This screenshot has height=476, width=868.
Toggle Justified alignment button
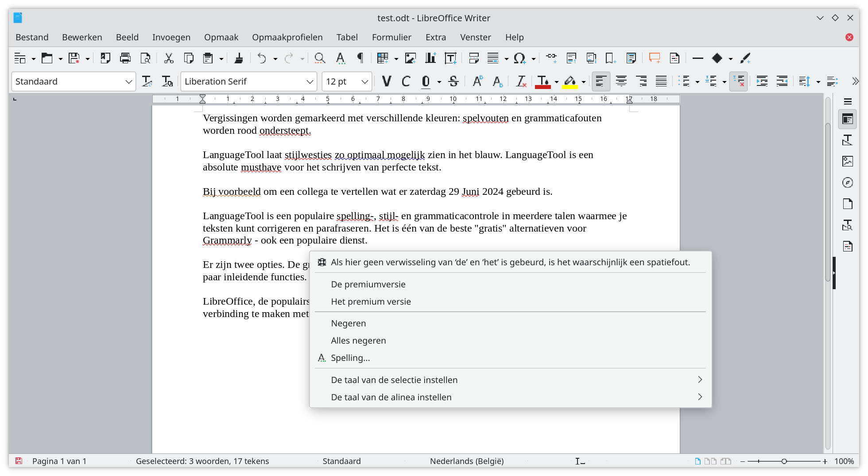[661, 81]
